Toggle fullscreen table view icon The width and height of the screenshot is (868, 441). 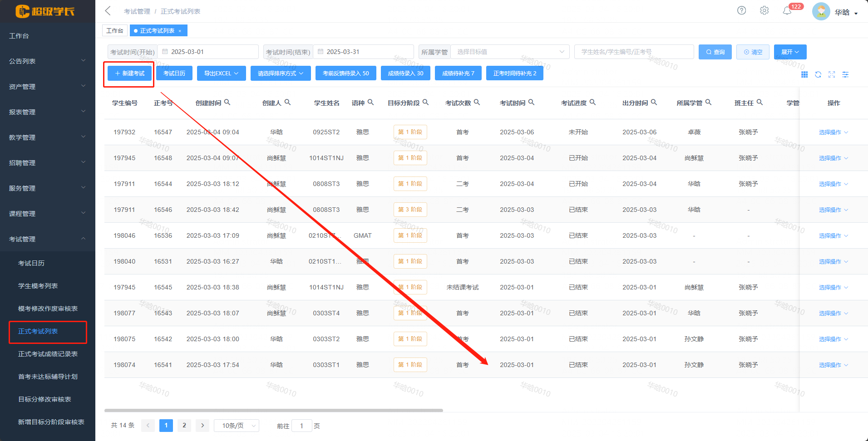click(832, 74)
